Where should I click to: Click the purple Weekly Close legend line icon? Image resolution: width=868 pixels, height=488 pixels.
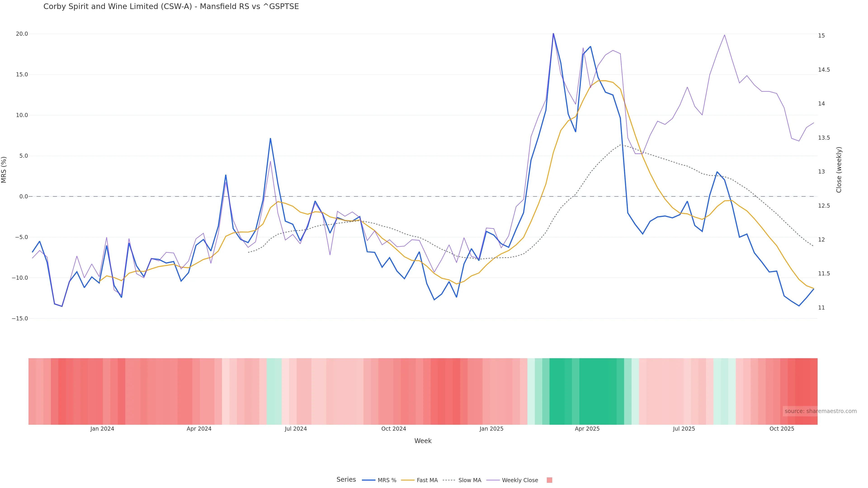pyautogui.click(x=493, y=480)
